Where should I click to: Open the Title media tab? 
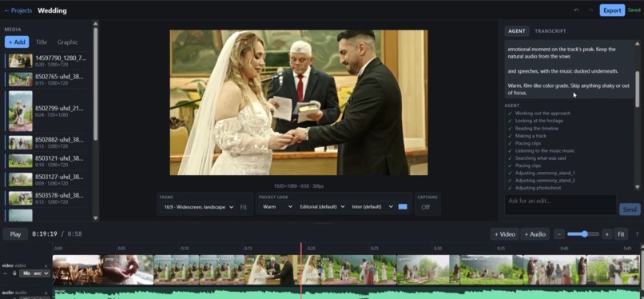41,42
